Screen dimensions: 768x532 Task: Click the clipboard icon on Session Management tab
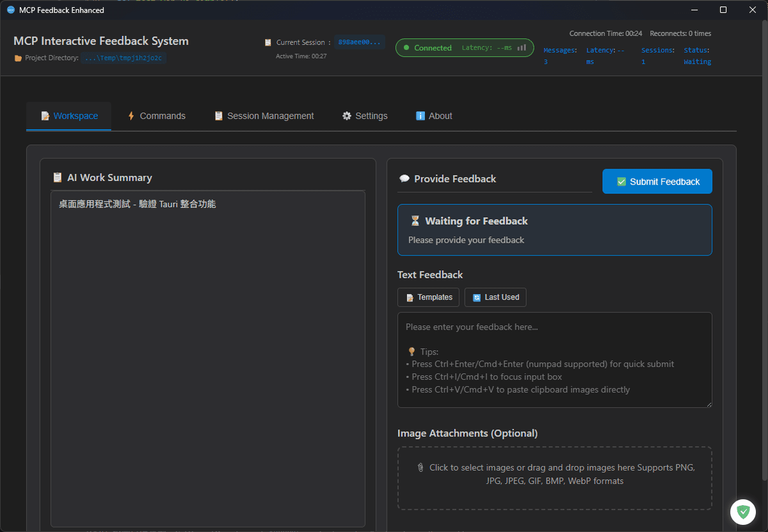[219, 116]
